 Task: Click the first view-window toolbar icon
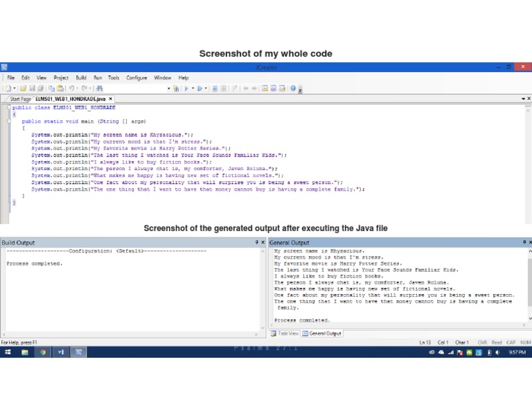265,89
